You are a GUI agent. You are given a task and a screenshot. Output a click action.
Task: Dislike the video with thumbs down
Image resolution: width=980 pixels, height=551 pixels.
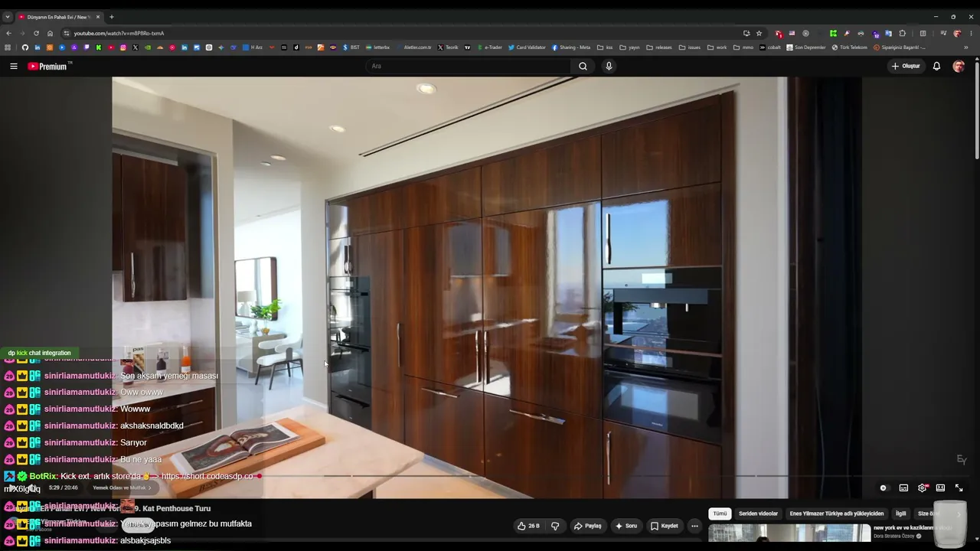coord(555,526)
